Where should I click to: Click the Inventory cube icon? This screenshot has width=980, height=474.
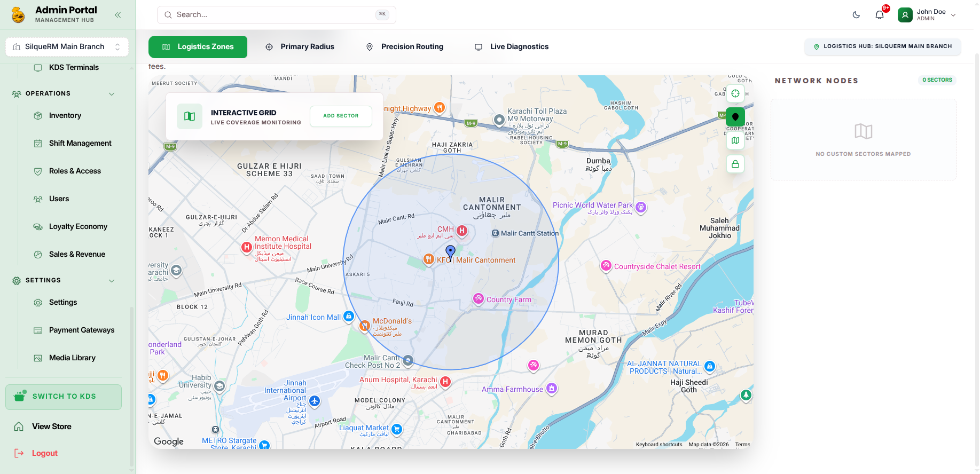tap(38, 116)
